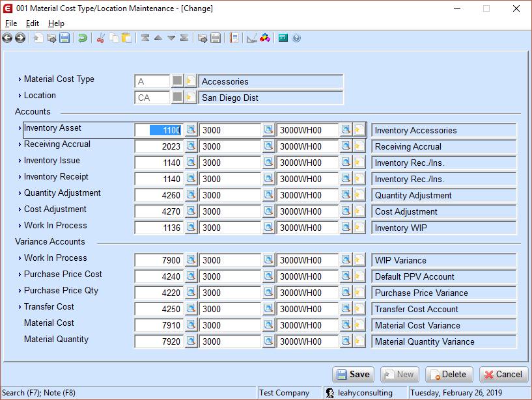Click the Cut scissors icon

pos(101,38)
